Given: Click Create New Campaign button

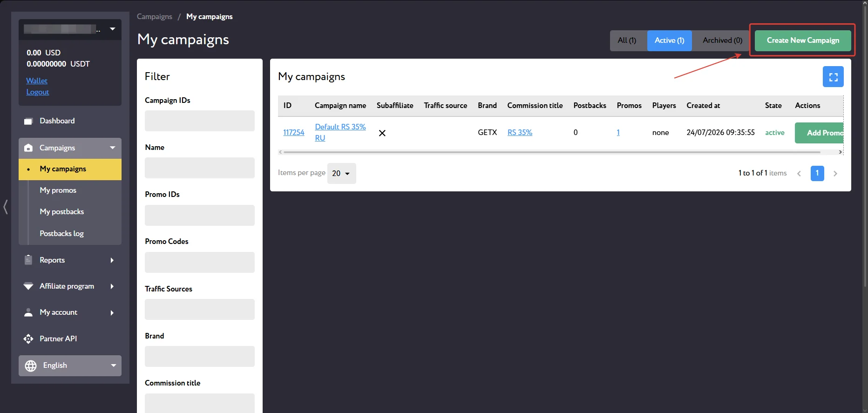Looking at the screenshot, I should tap(803, 41).
